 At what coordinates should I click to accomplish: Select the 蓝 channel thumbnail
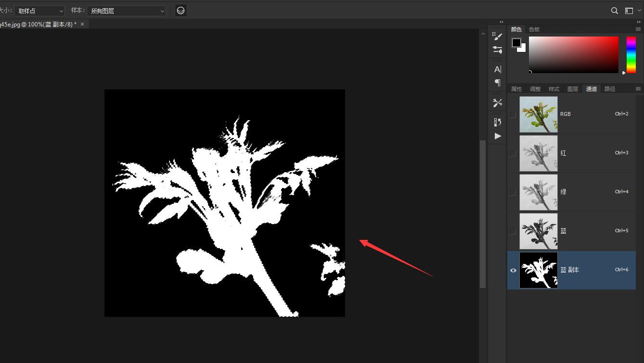pyautogui.click(x=539, y=231)
